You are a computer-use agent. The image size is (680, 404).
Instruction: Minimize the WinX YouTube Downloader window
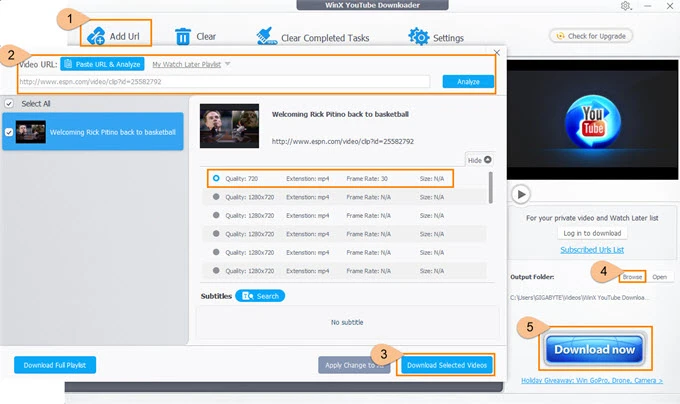click(x=647, y=6)
